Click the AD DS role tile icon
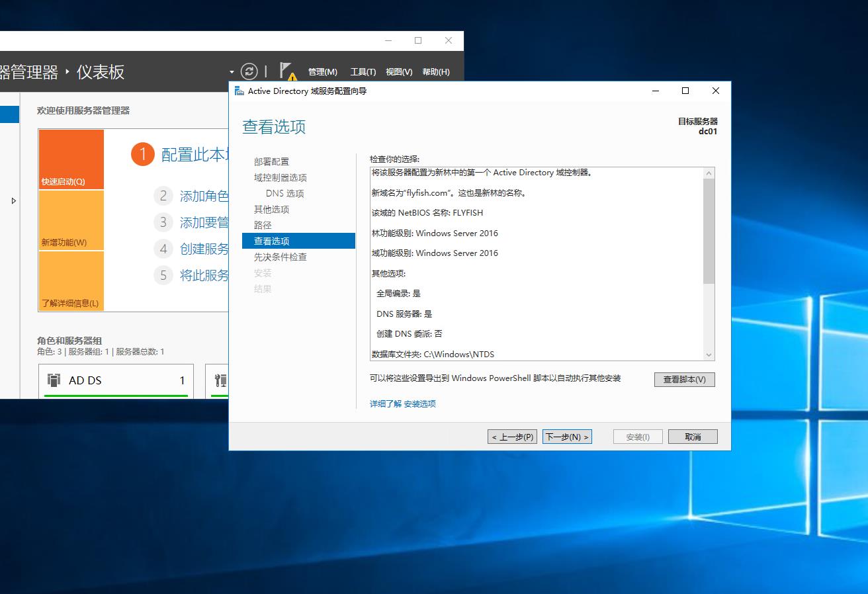 [x=54, y=380]
